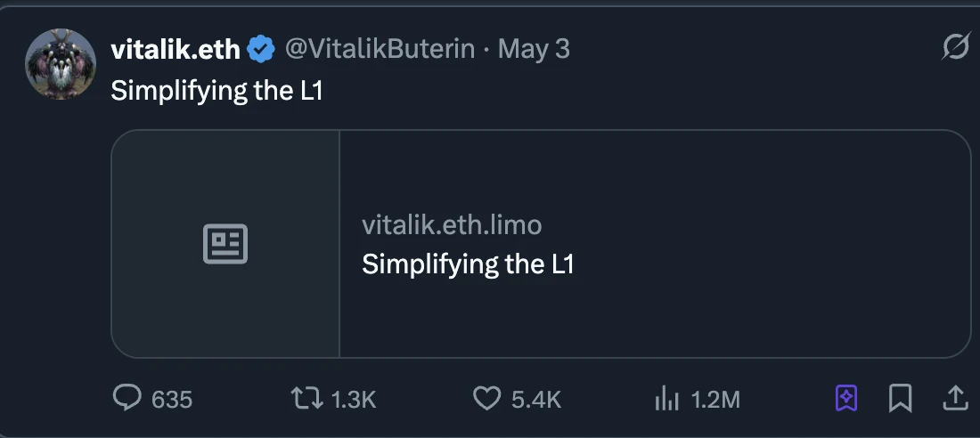This screenshot has height=438, width=980.
Task: Click the 1.2M views count
Action: [715, 400]
